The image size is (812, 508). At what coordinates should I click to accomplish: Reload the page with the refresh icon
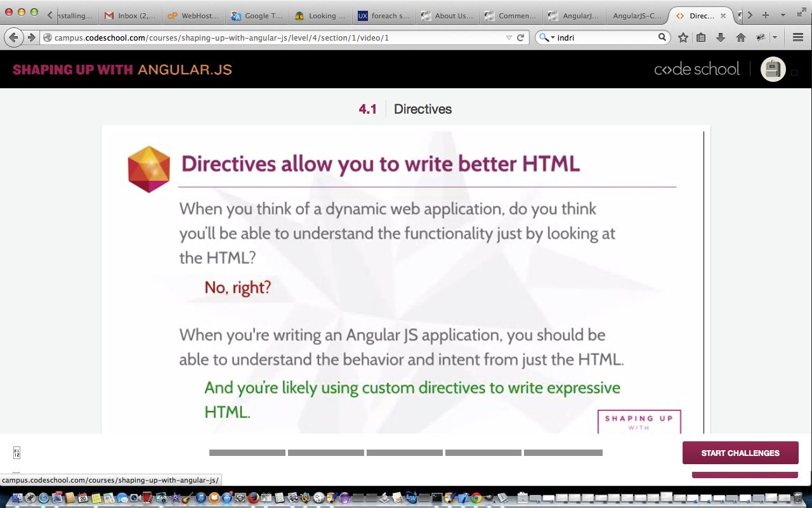pos(521,37)
